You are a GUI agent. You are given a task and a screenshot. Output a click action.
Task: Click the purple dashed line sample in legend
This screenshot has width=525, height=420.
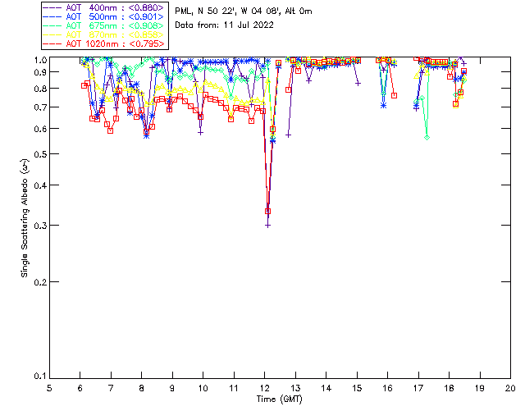[x=52, y=7]
